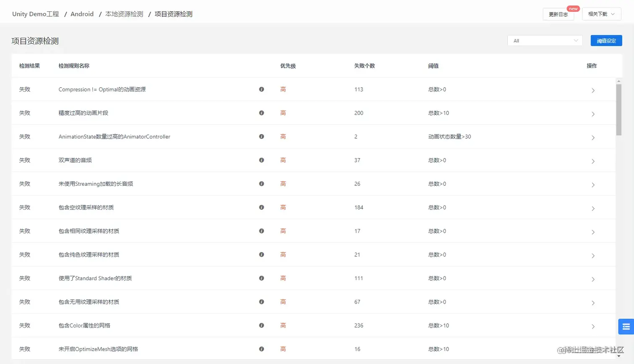This screenshot has height=364, width=634.
Task: Click the info icon for Compression != Optimal的动画资源
Action: pos(261,90)
